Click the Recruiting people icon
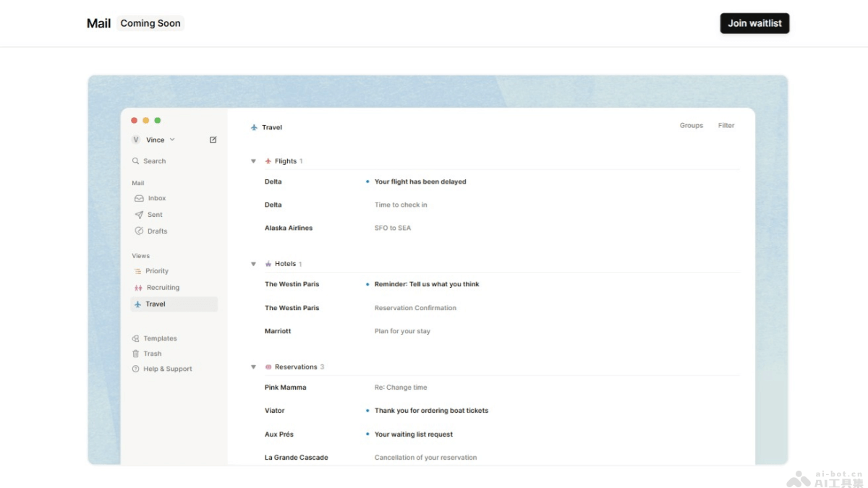 point(137,287)
